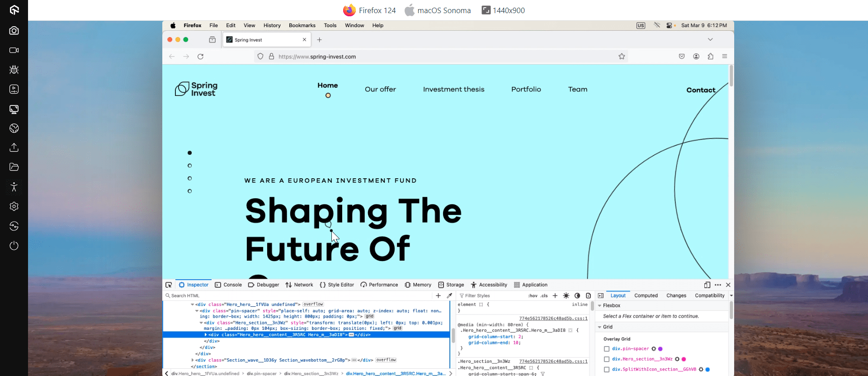This screenshot has height=376, width=868.
Task: Click Our offer navigation link
Action: pos(380,90)
